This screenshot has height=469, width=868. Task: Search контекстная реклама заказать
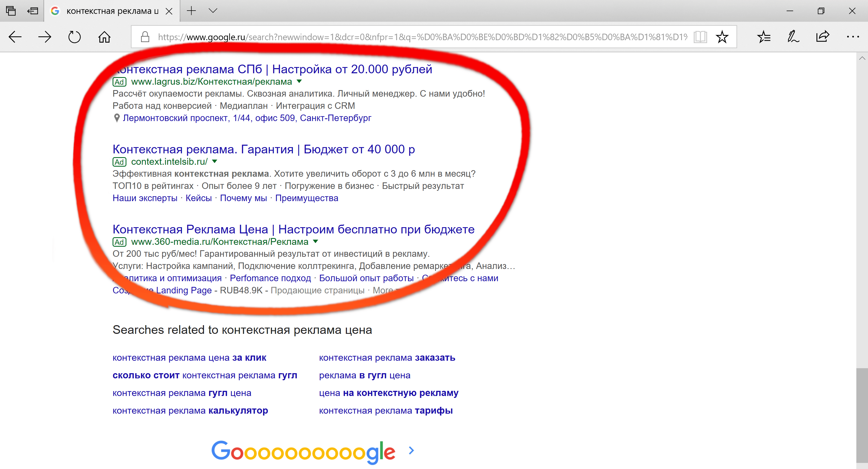click(x=387, y=357)
